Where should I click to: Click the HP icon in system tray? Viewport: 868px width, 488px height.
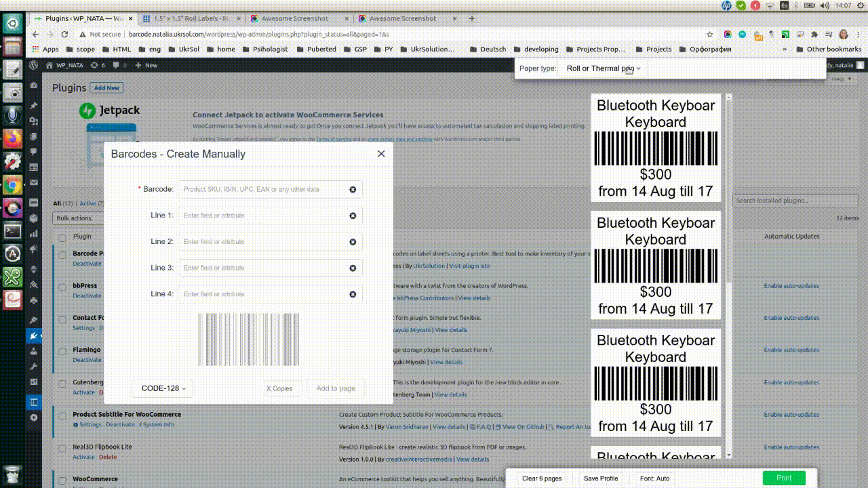pyautogui.click(x=726, y=5)
